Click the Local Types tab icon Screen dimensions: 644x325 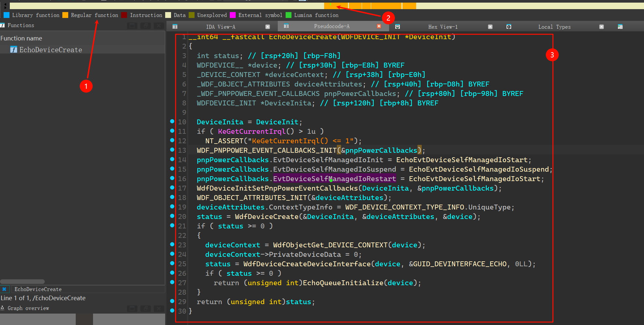pos(509,26)
